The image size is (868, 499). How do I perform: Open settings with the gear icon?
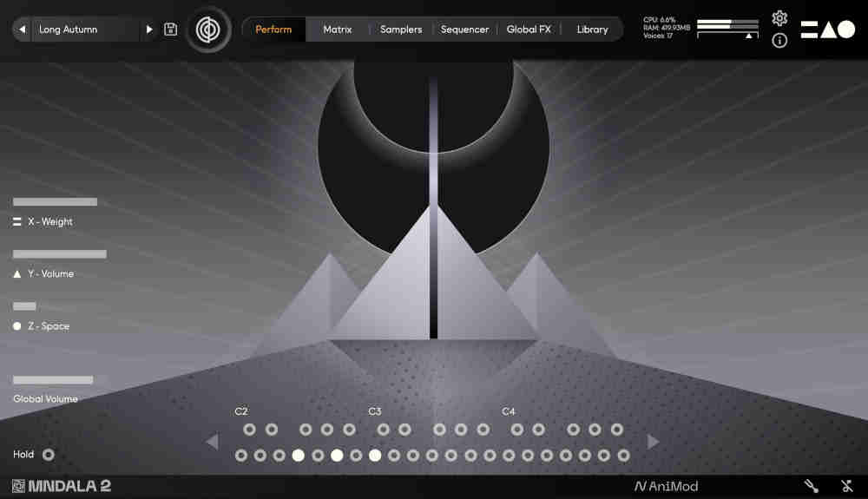coord(779,18)
